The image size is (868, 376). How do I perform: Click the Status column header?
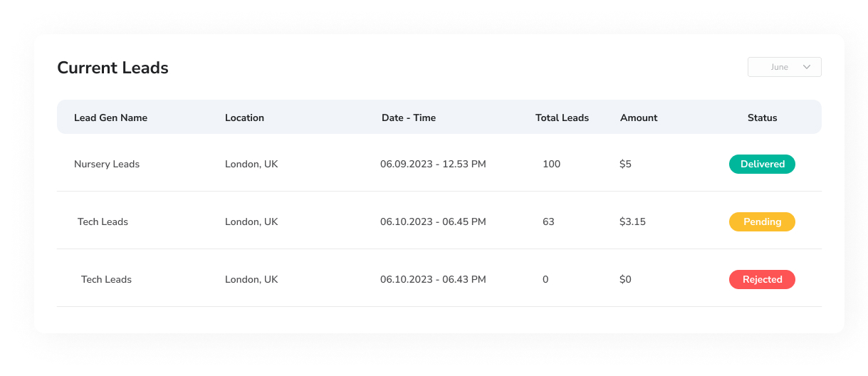pyautogui.click(x=762, y=117)
